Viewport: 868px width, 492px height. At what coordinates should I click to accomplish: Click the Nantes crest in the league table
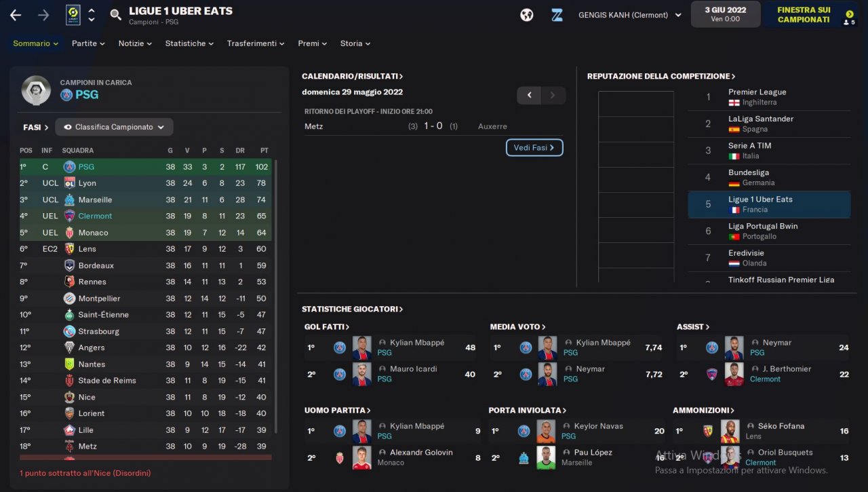click(69, 364)
